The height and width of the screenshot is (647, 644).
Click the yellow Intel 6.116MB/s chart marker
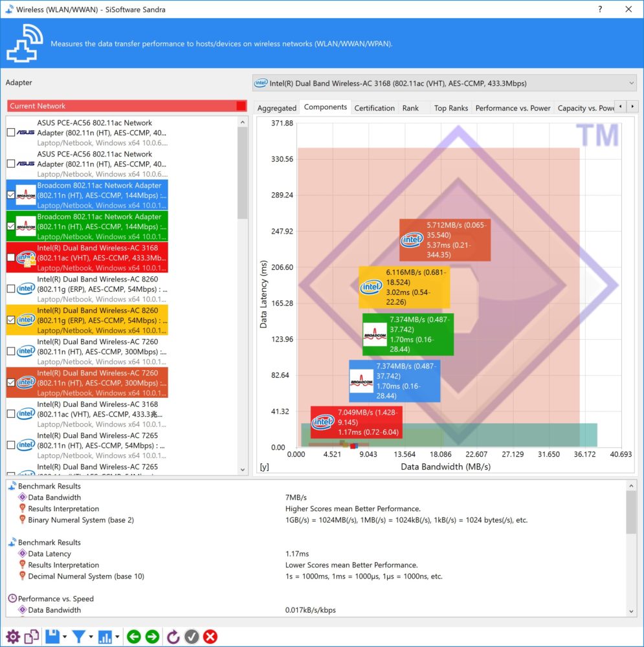click(x=404, y=287)
